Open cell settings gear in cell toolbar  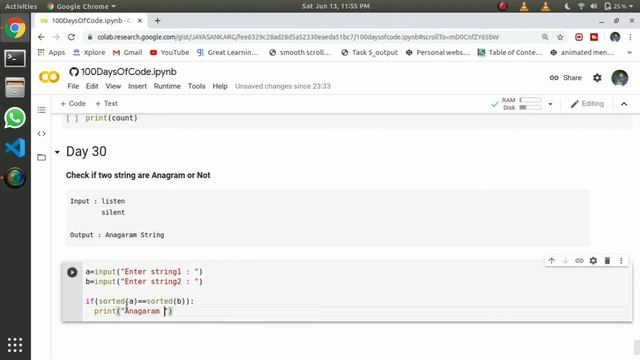click(x=593, y=261)
